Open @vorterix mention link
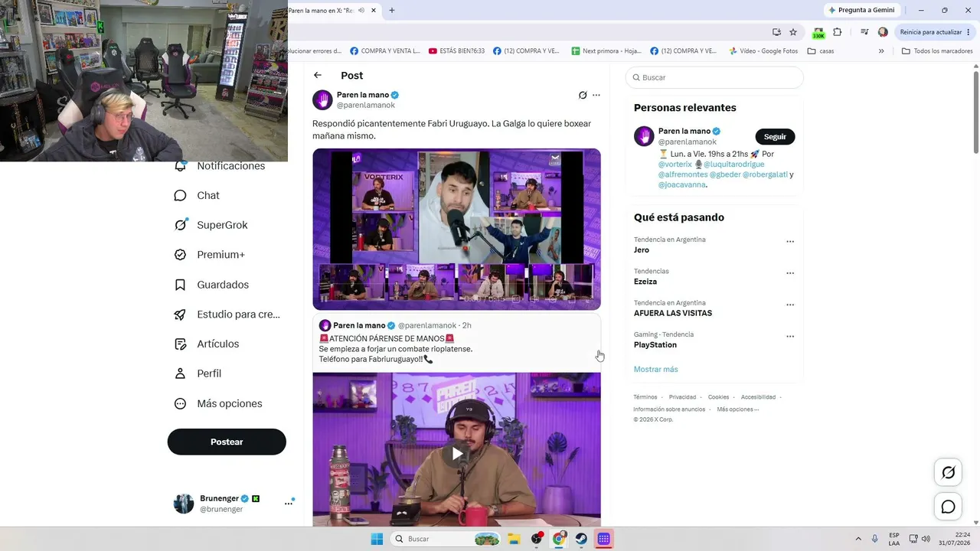Viewport: 980px width, 551px height. click(675, 164)
